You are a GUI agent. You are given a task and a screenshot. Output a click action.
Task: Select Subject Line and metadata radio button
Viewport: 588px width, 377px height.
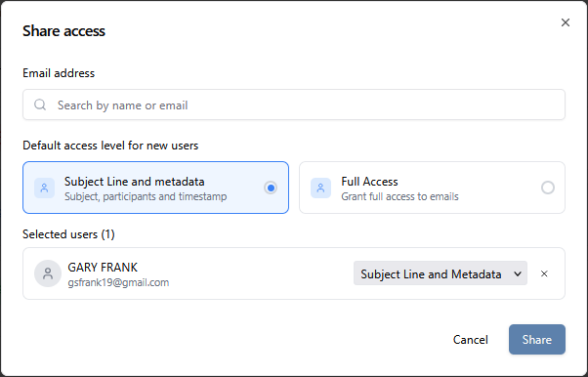tap(271, 188)
